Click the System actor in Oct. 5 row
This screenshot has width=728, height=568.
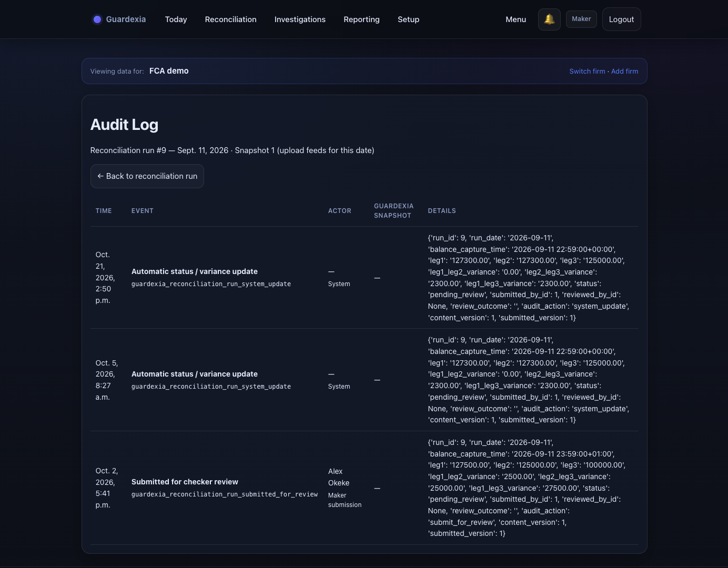pyautogui.click(x=339, y=387)
